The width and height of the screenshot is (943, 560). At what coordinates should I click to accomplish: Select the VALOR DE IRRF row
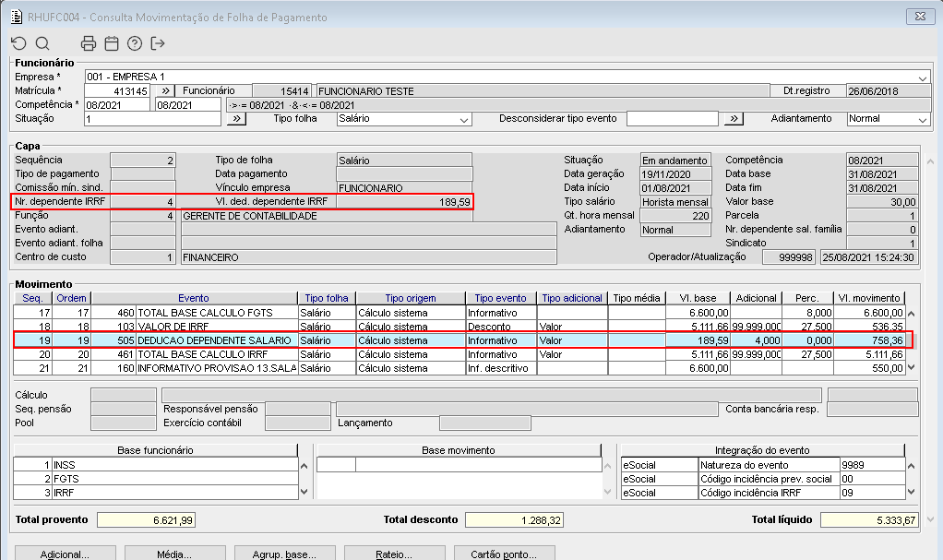click(x=216, y=327)
